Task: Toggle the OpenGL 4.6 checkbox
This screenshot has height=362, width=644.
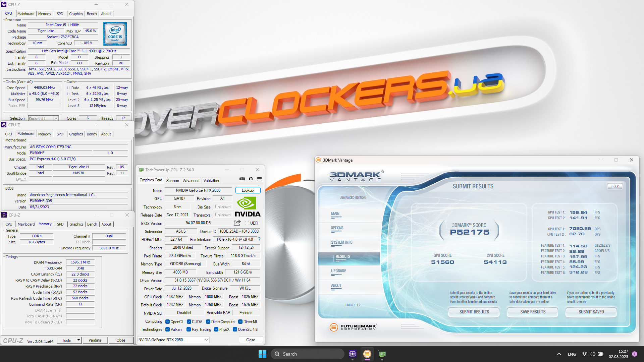Action: pos(235,329)
